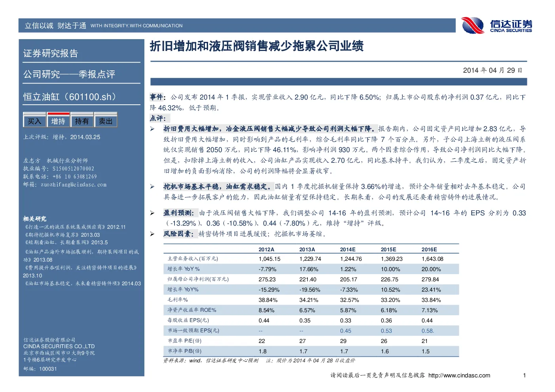Click row label 归属母公司净利润(百万元)
This screenshot has width=555, height=392.
point(198,279)
